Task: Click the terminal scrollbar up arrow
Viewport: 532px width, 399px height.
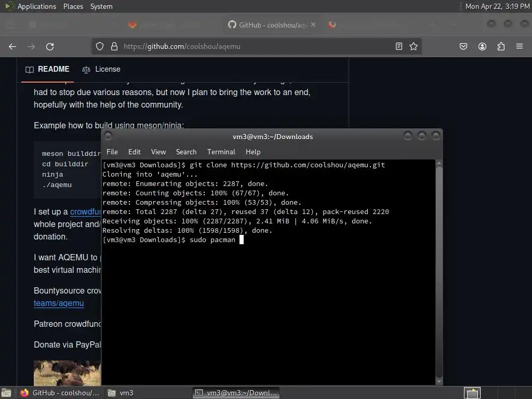Action: (438, 163)
